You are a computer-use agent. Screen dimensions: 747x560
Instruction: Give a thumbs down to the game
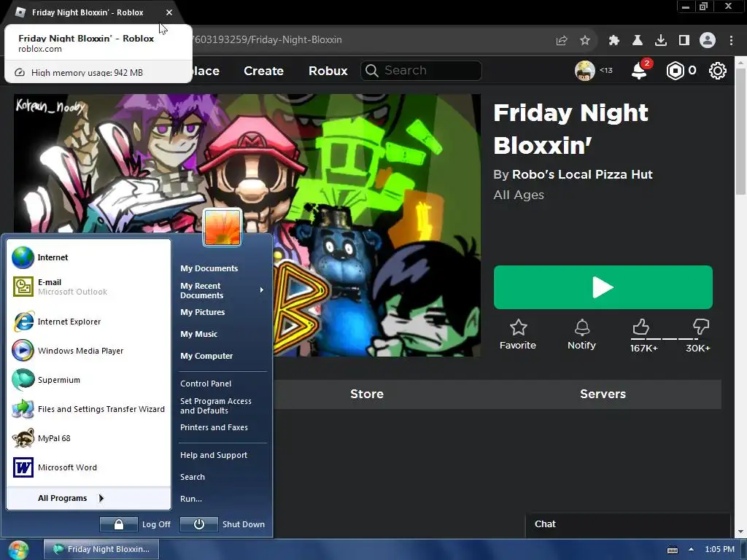[700, 327]
